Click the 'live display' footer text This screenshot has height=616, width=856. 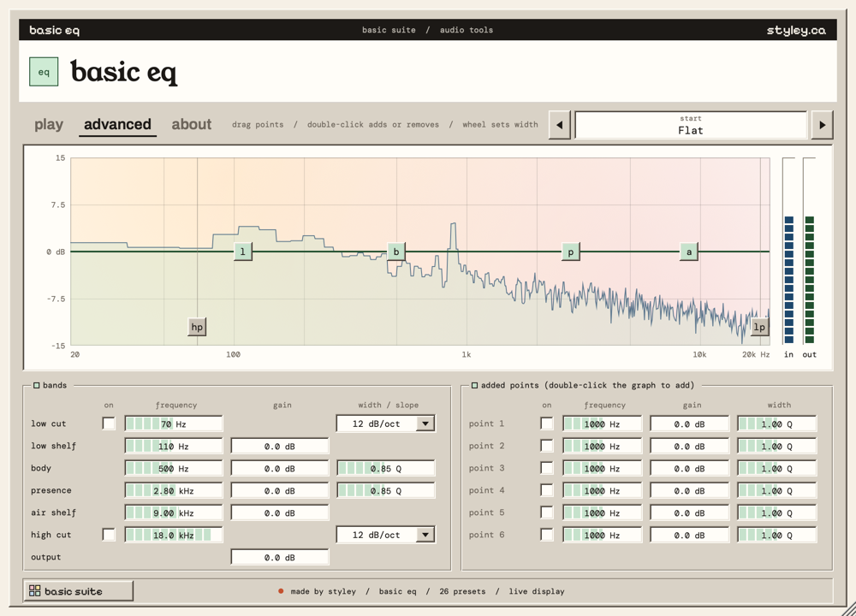(x=537, y=591)
